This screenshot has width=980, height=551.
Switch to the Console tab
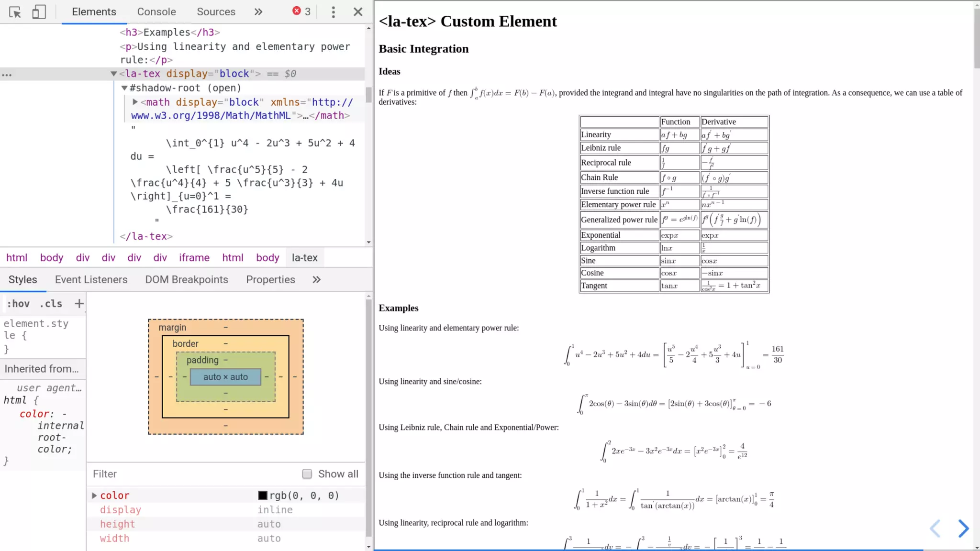(x=156, y=12)
